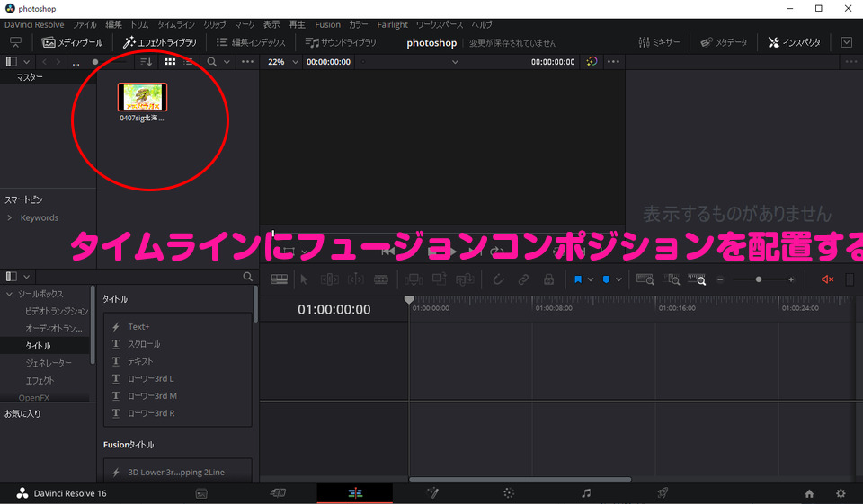The width and height of the screenshot is (863, 504).
Task: Expand the Keywords smart bin
Action: click(9, 218)
